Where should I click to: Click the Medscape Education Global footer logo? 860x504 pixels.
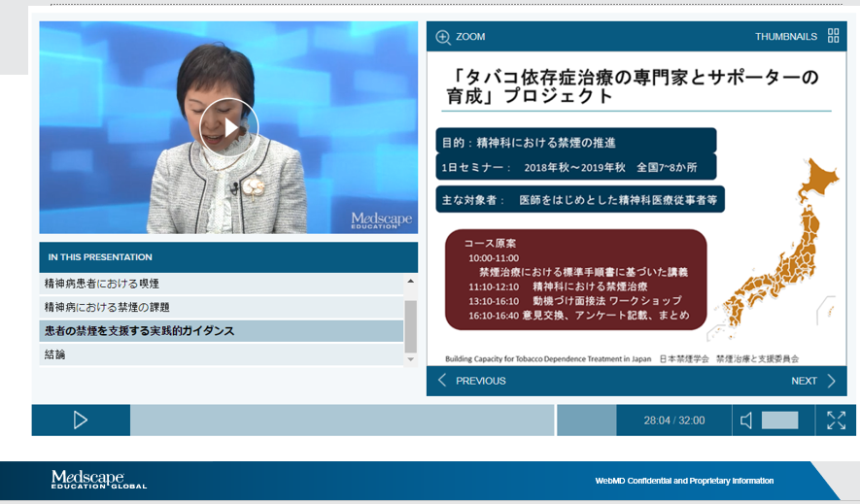point(99,480)
